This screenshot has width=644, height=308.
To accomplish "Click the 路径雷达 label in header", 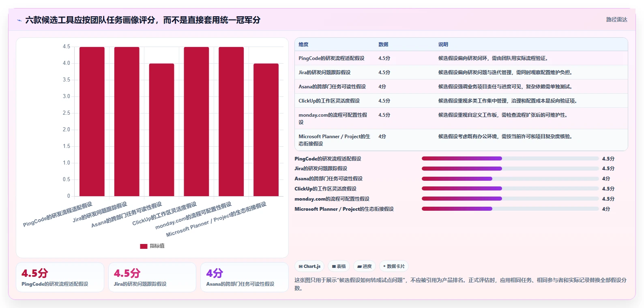I will click(616, 19).
